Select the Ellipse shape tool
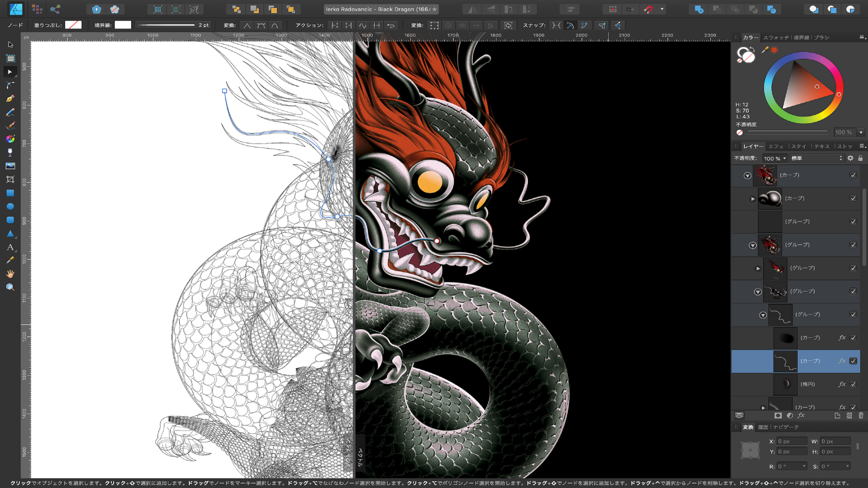The height and width of the screenshot is (488, 868). 10,206
